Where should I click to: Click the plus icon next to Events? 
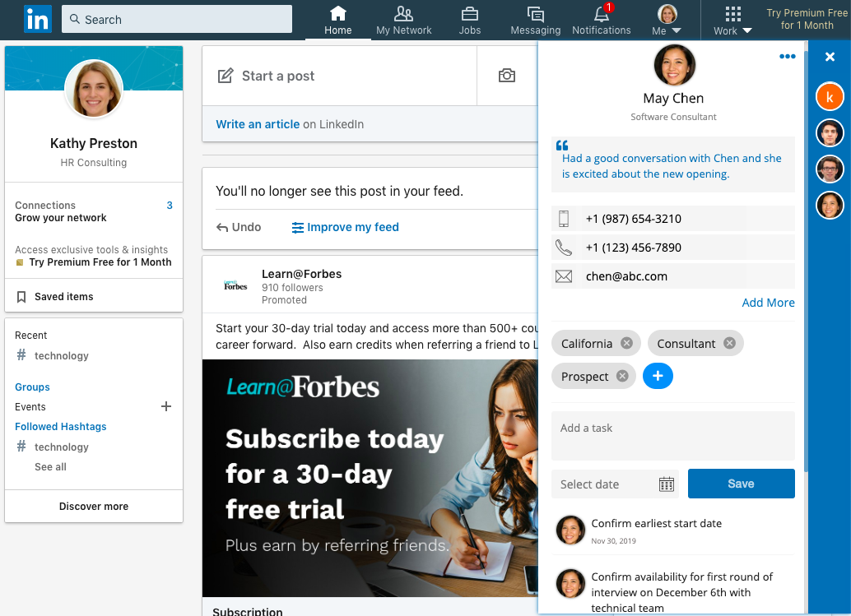tap(166, 406)
